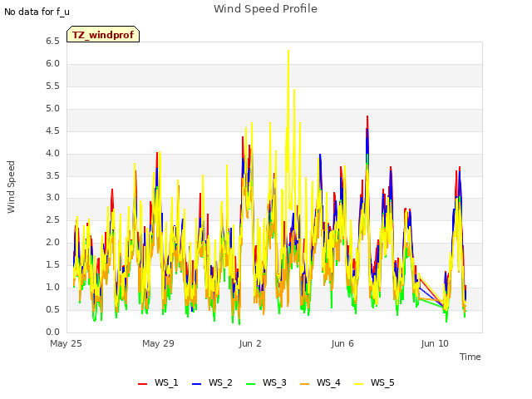
Task: Click the WS_1 red legend swatch
Action: click(x=142, y=383)
